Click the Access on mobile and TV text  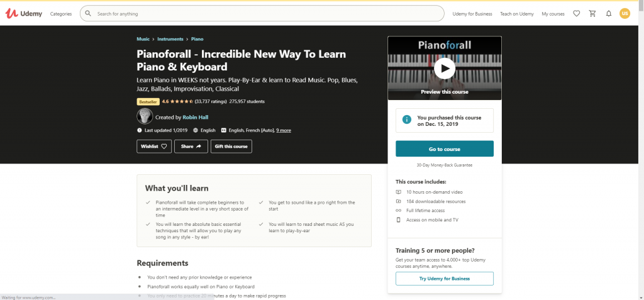tap(432, 220)
